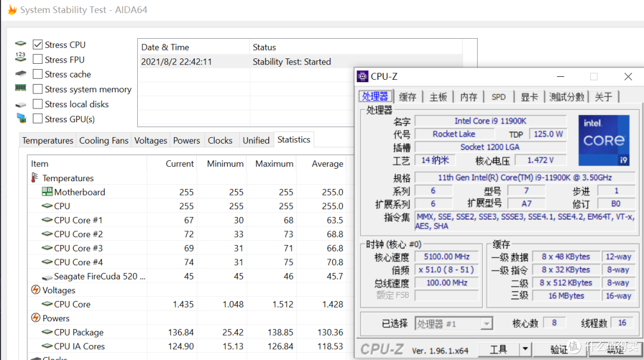Click the chip icon of the CPU temperature row
The width and height of the screenshot is (644, 360).
point(47,205)
